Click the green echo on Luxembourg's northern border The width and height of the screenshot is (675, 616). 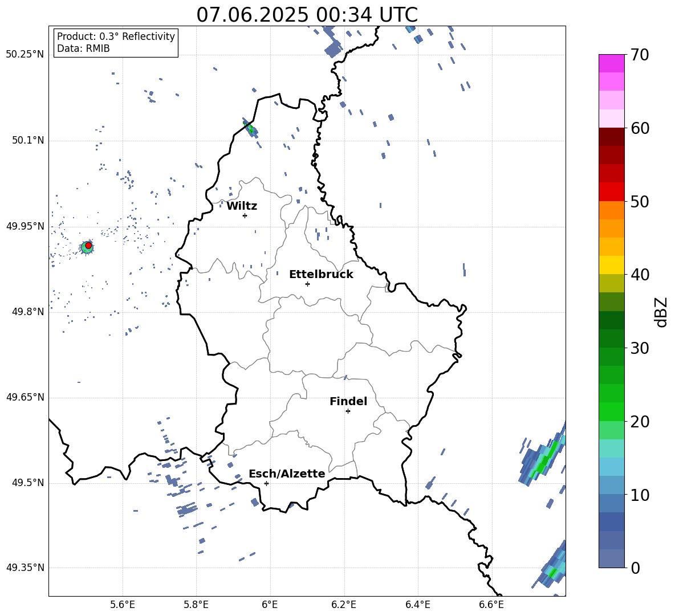[250, 128]
